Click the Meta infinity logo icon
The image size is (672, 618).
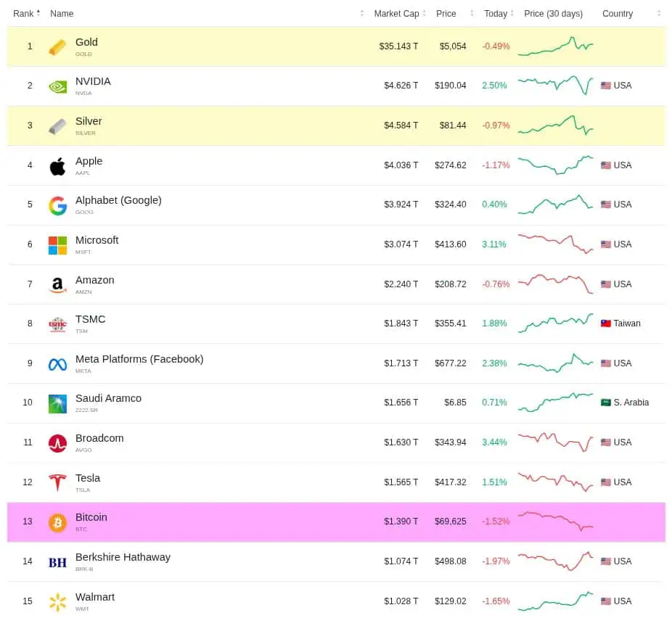[57, 364]
